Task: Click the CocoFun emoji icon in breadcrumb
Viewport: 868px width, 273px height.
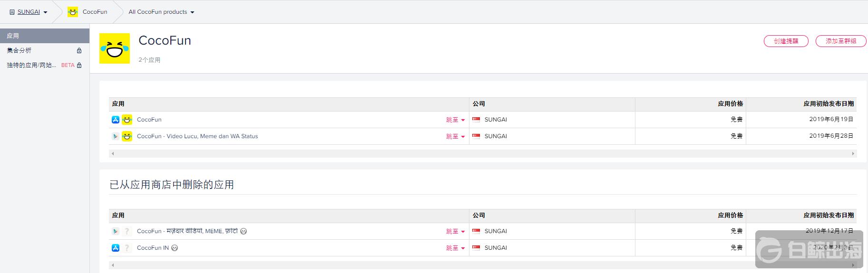Action: [x=73, y=12]
